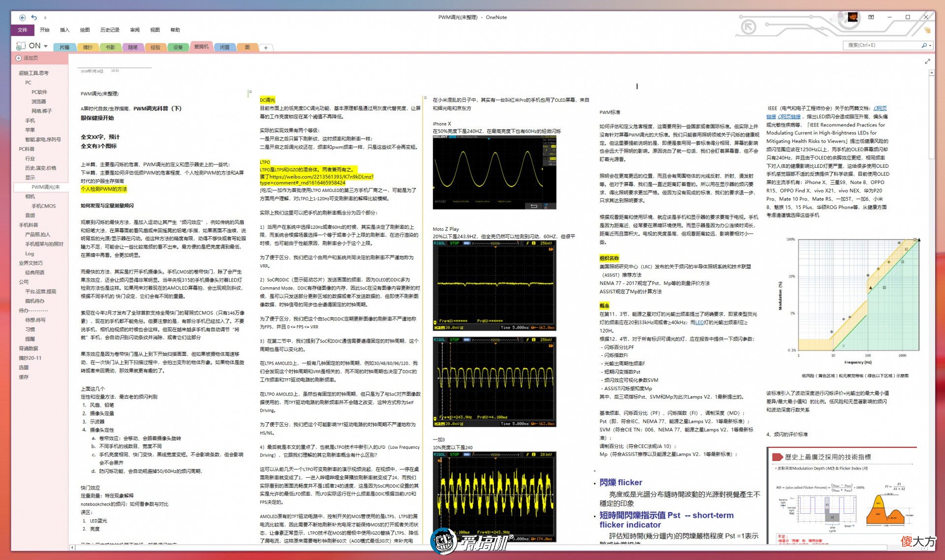The image size is (945, 560).
Task: Select the 爱搞机 section tab
Action: pos(201,47)
